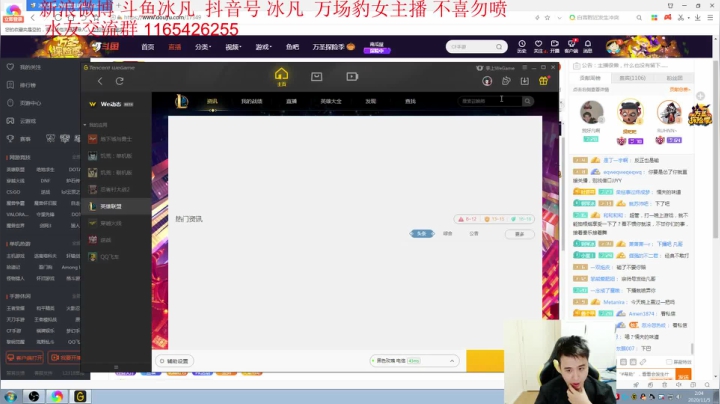The width and height of the screenshot is (720, 404).
Task: Select the 发现 tab
Action: [x=371, y=101]
